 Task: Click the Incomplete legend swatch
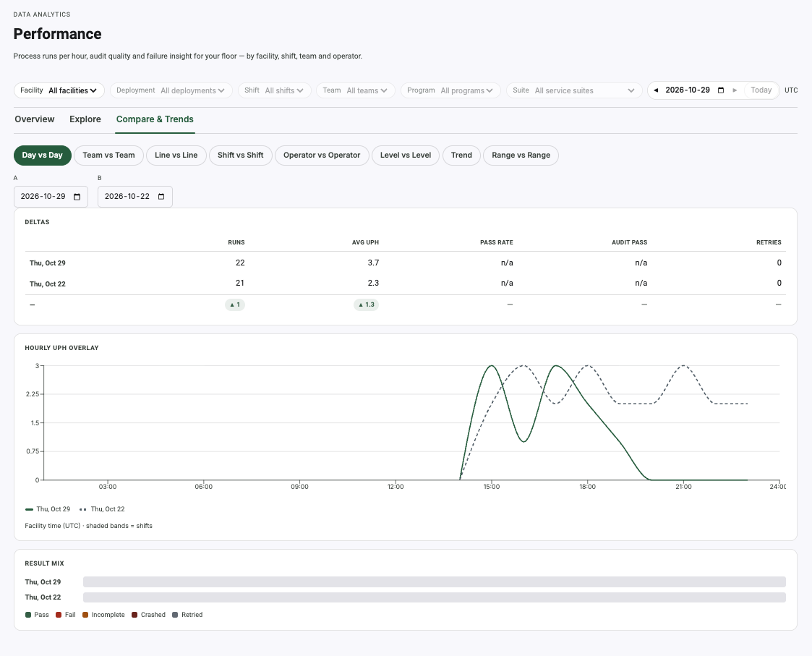85,615
